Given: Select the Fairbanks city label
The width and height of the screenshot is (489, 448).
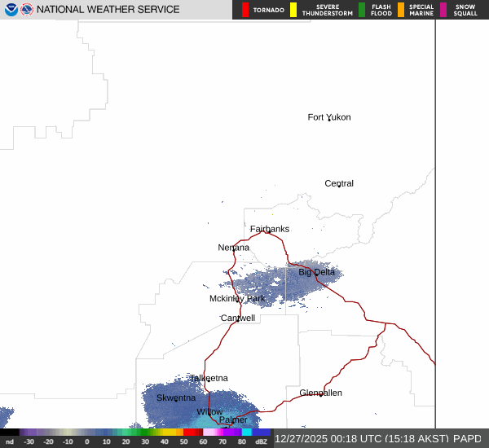Looking at the screenshot, I should point(269,229).
